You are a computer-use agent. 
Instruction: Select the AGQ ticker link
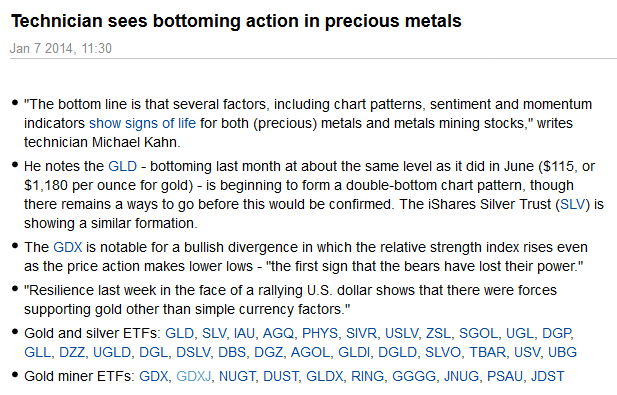[x=278, y=334]
